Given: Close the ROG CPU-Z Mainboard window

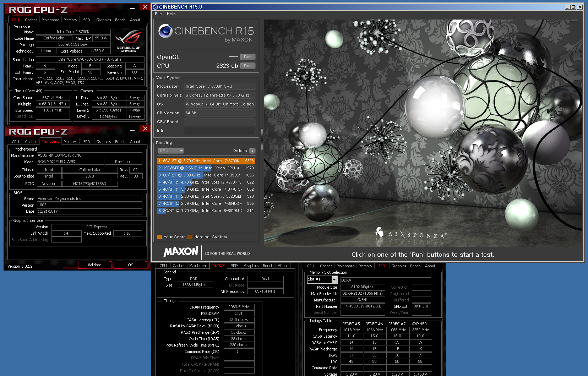Looking at the screenshot, I should (x=145, y=129).
